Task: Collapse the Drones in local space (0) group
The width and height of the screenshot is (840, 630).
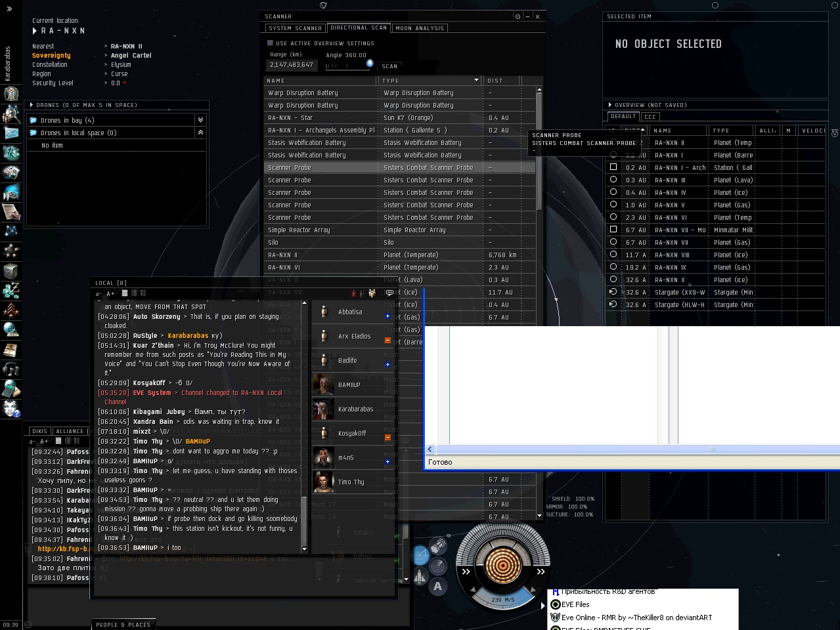Action: [200, 133]
